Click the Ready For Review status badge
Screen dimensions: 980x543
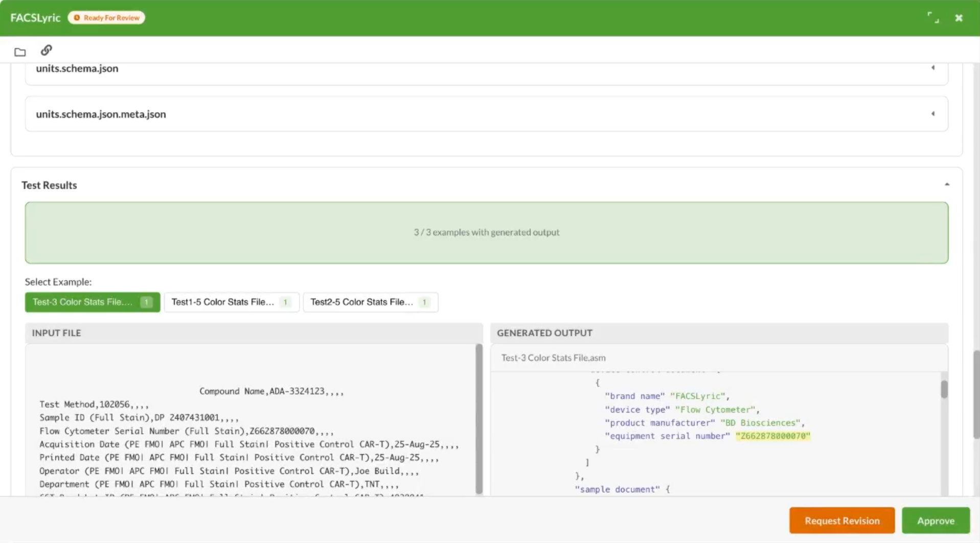[106, 18]
